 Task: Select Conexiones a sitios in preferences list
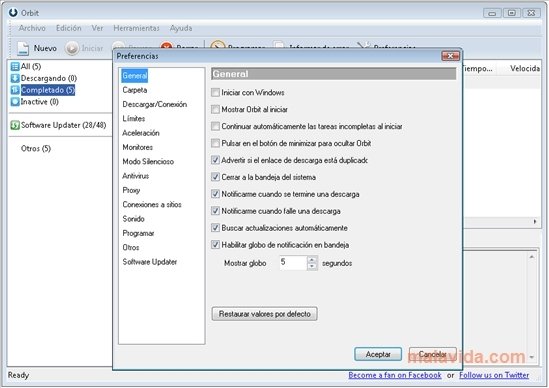pyautogui.click(x=152, y=205)
